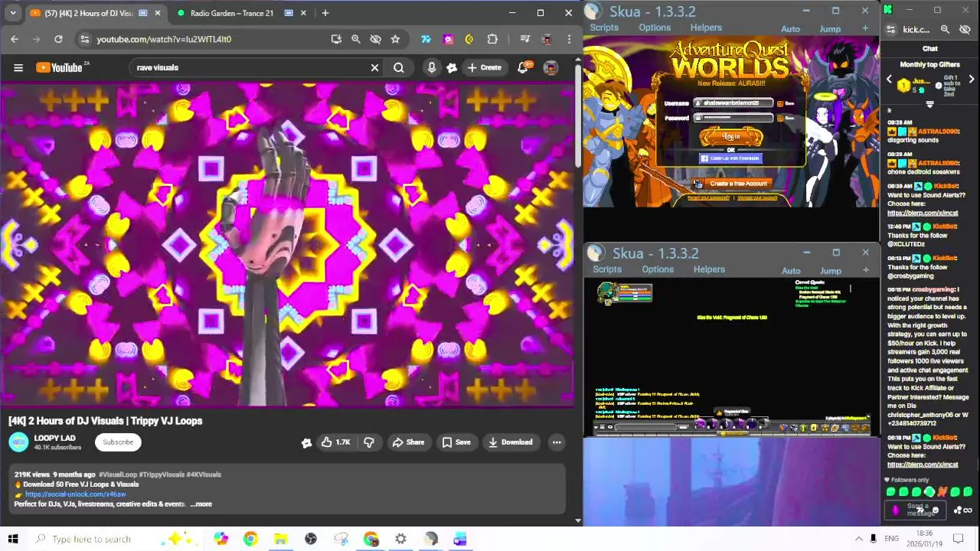The height and width of the screenshot is (551, 980).
Task: Bookmark this page with the star icon
Action: (x=395, y=39)
